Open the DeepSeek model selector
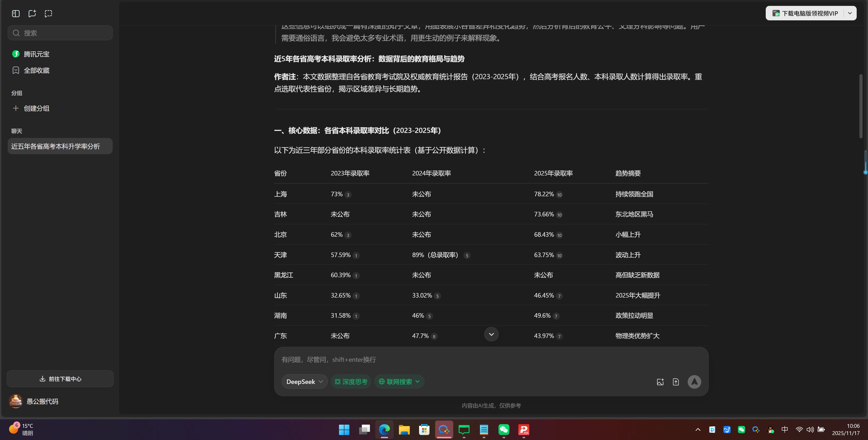868x440 pixels. [x=304, y=381]
